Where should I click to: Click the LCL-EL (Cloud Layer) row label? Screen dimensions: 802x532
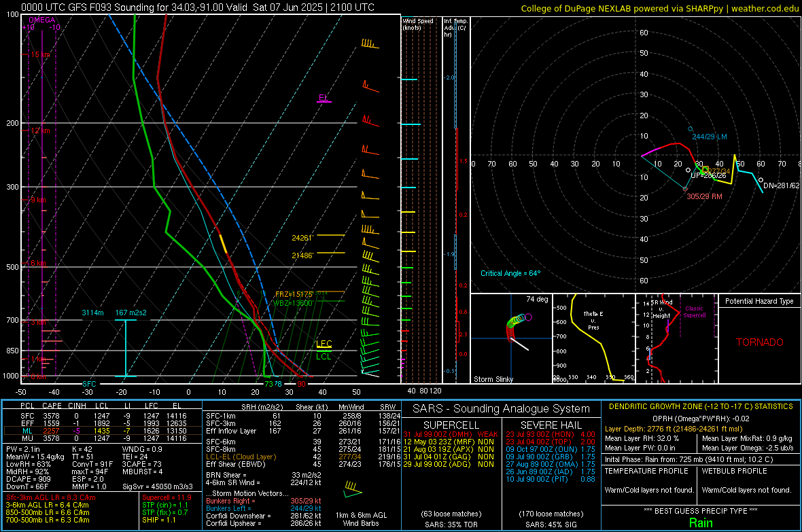point(241,457)
